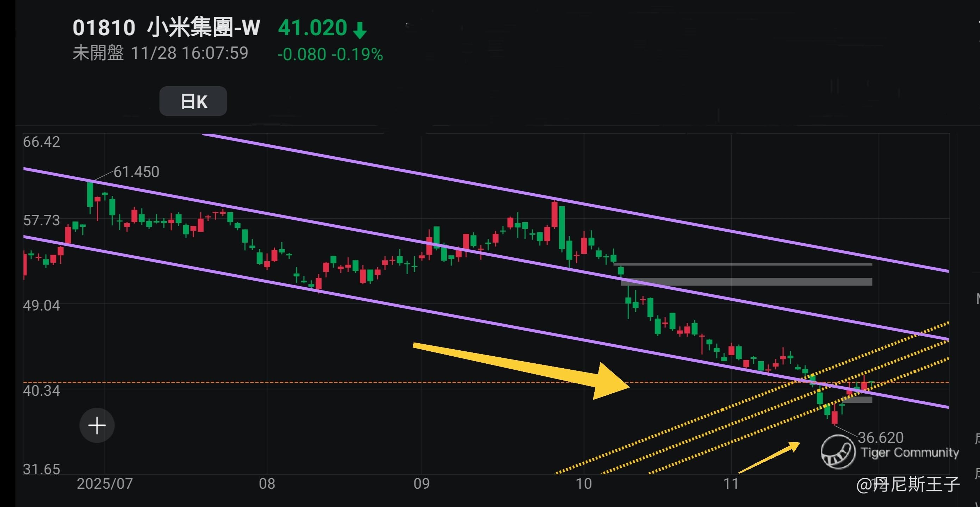Click the 10 month marker on axis

click(x=584, y=484)
